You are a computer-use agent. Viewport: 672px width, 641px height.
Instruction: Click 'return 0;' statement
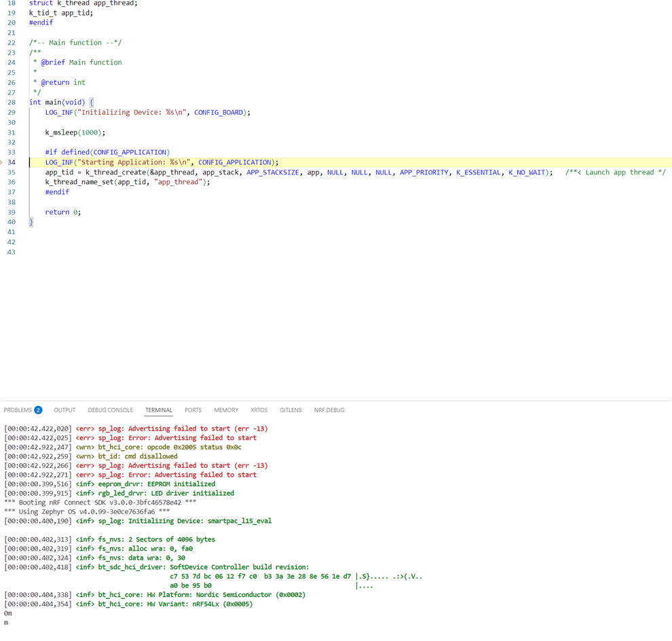coord(63,213)
